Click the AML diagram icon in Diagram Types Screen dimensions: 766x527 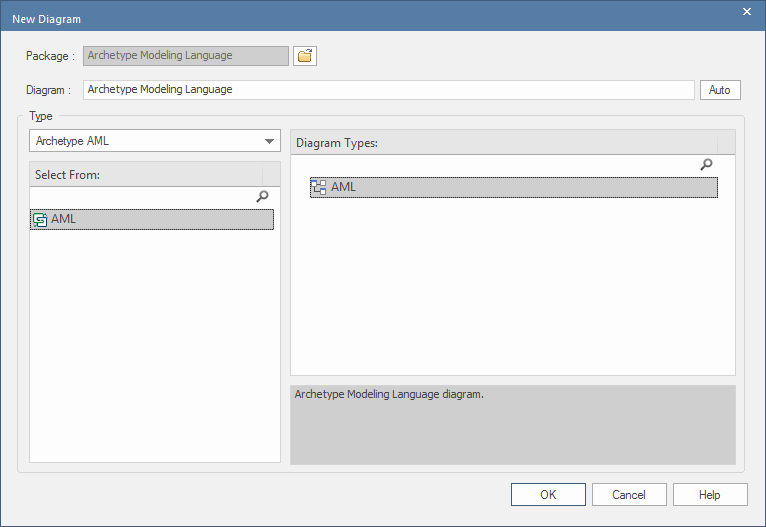[x=319, y=187]
